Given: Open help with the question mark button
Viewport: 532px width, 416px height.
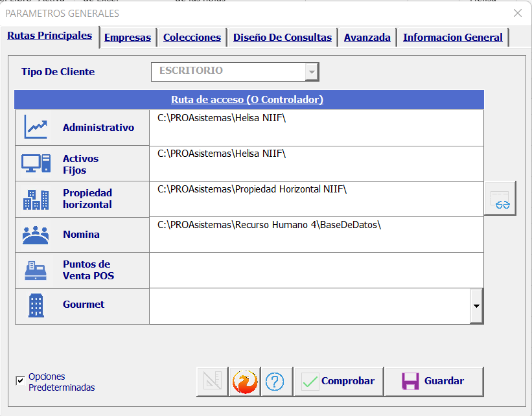Looking at the screenshot, I should [275, 382].
